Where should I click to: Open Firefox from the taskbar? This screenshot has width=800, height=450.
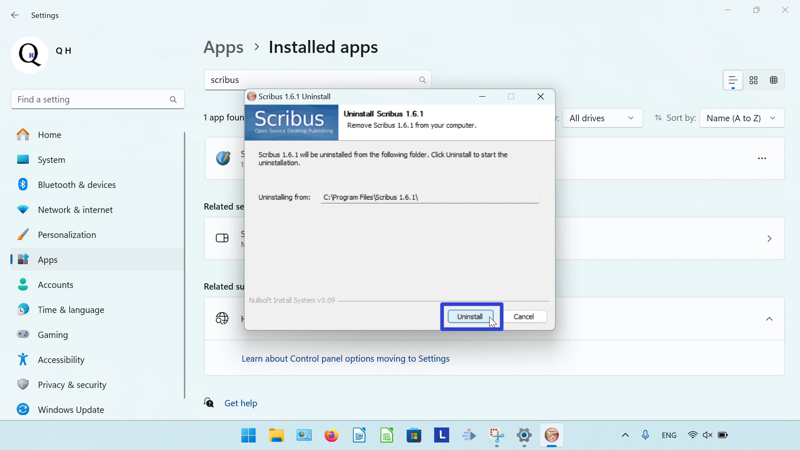[332, 435]
